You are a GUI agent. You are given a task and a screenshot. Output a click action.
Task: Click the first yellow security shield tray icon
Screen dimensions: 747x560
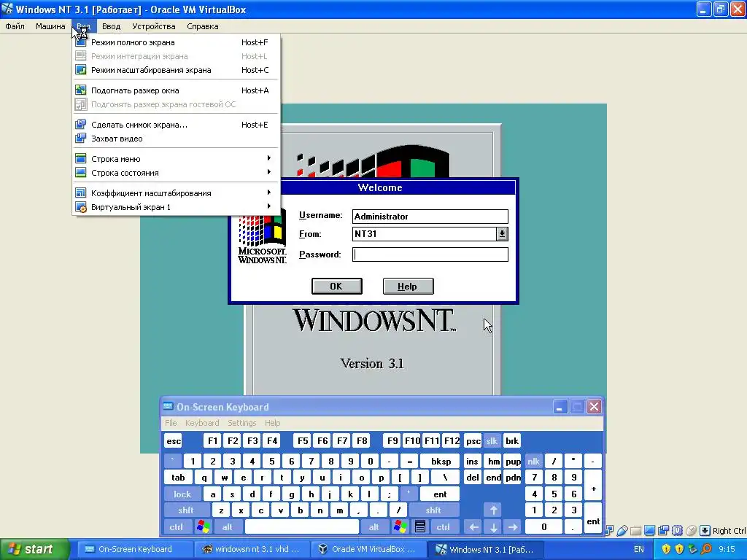[x=666, y=549]
